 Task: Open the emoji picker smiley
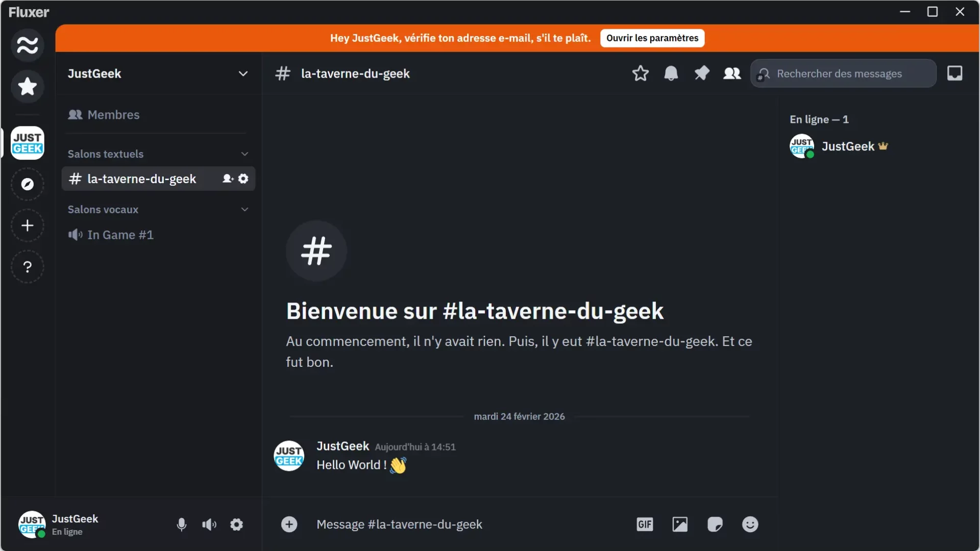click(750, 524)
